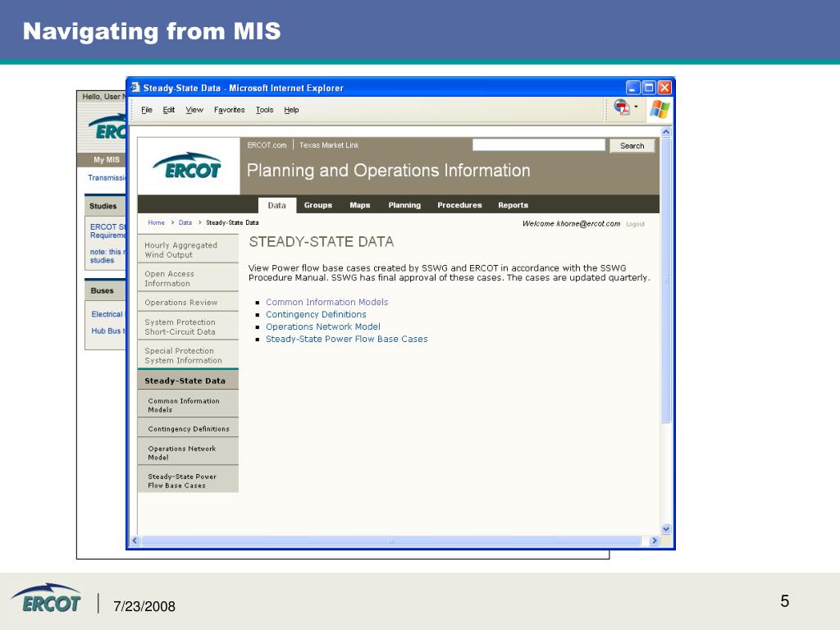Click the horizontal scrollbar thumb
840x630 pixels.
[x=391, y=541]
